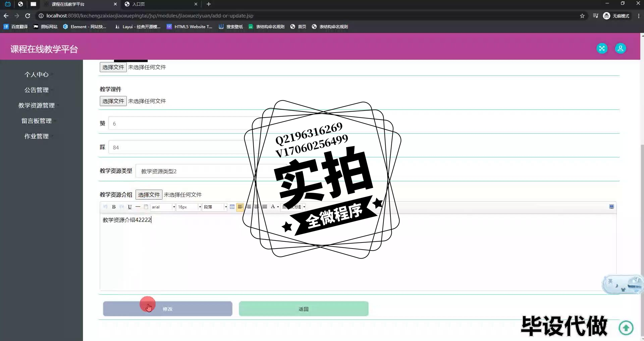Open 留言板管理 in sidebar
The image size is (644, 341).
pos(37,121)
